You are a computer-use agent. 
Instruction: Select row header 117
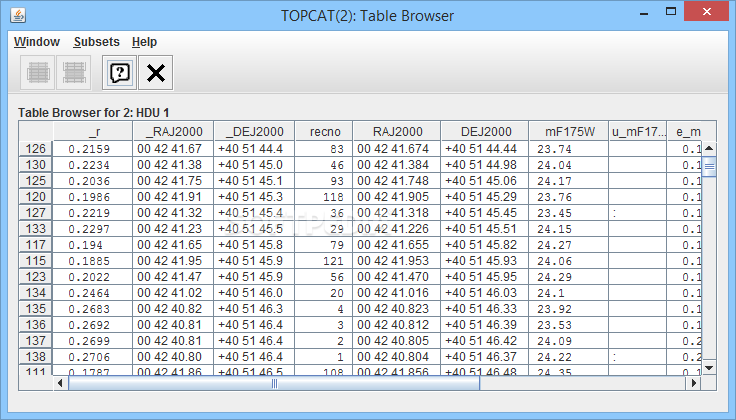[36, 244]
